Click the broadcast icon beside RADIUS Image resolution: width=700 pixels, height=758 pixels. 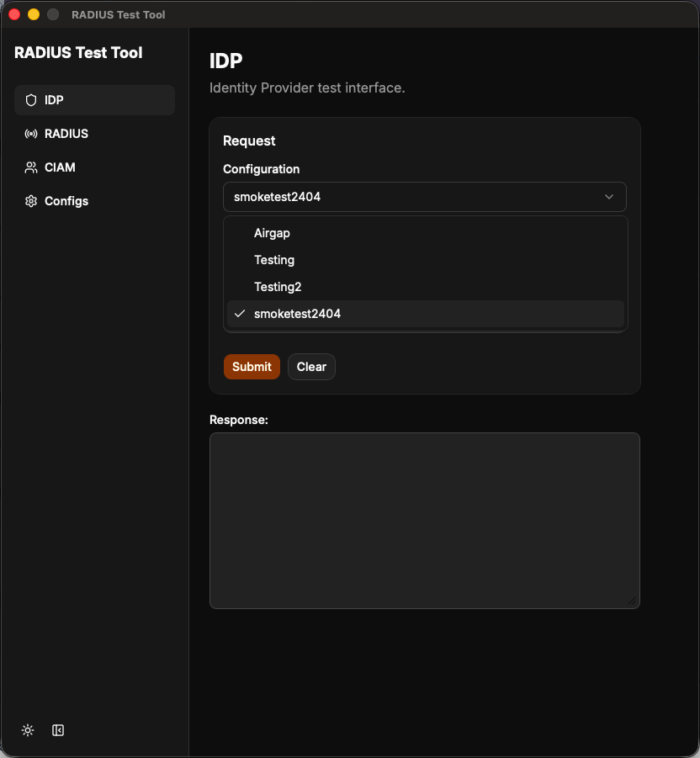pos(31,134)
